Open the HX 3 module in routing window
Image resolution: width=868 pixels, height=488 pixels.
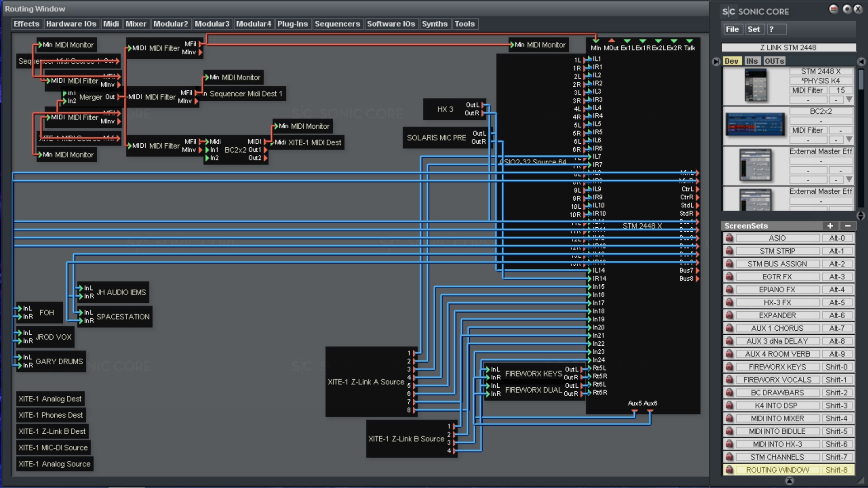point(454,109)
